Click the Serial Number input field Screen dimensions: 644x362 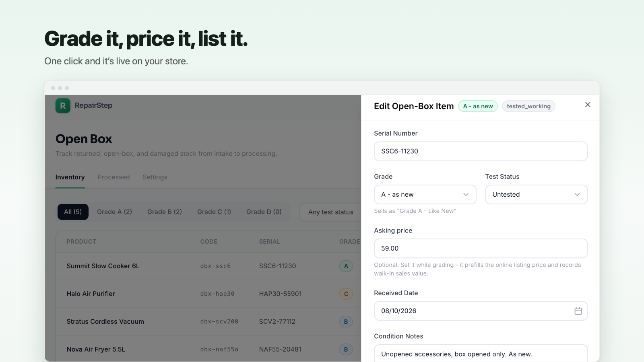point(481,151)
